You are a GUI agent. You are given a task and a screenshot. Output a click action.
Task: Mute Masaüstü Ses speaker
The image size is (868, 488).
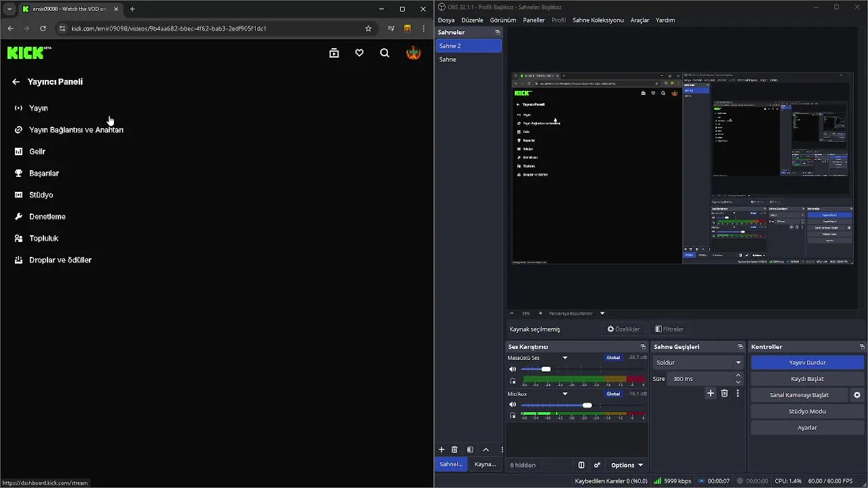(x=513, y=369)
